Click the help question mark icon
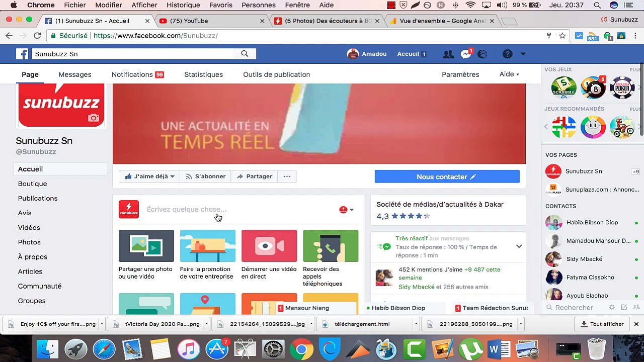 point(507,54)
